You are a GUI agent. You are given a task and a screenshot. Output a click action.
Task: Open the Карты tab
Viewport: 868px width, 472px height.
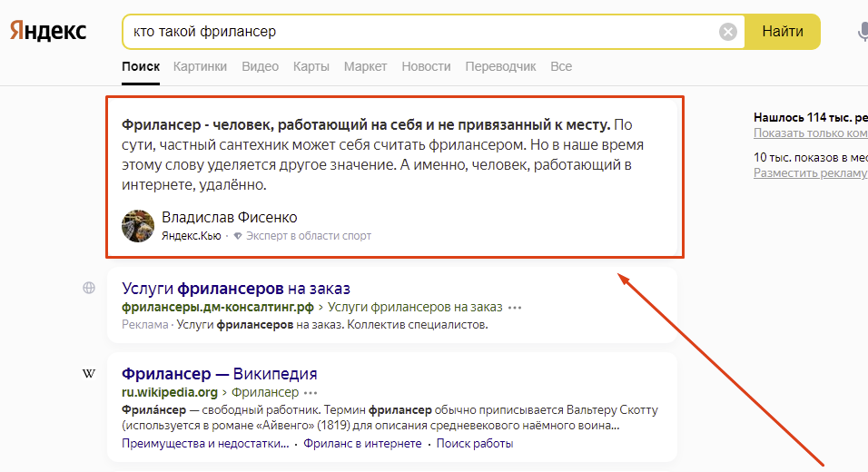[311, 66]
